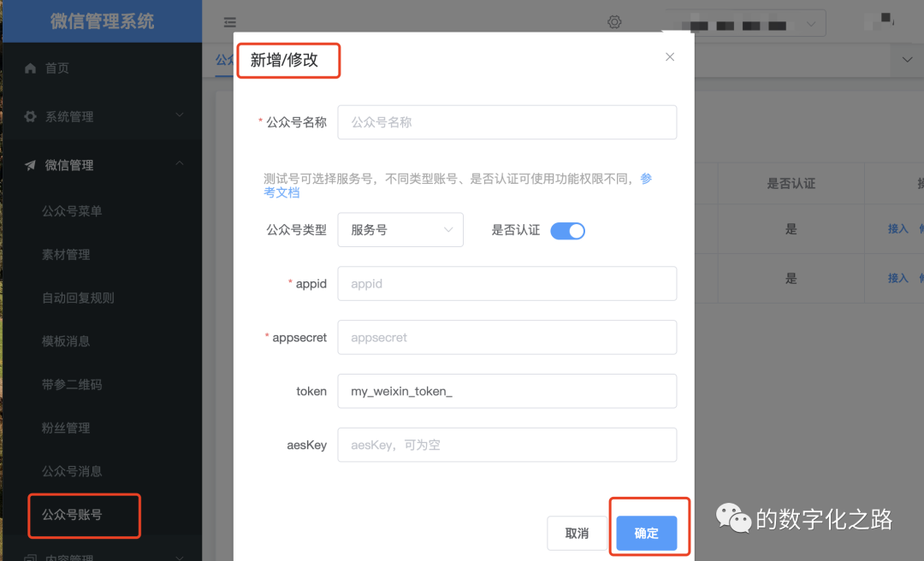Open 公众号菜单 in the sidebar
This screenshot has height=561, width=924.
coord(72,211)
